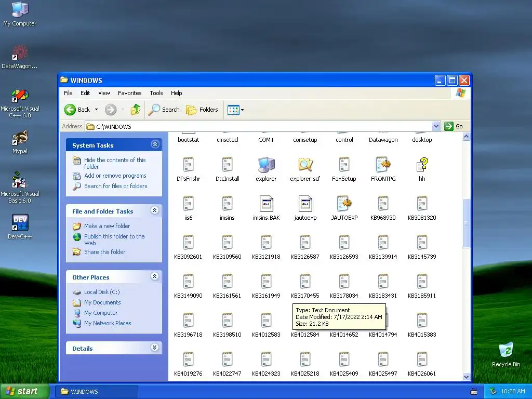Open the File menu
This screenshot has height=399, width=532.
coord(68,93)
